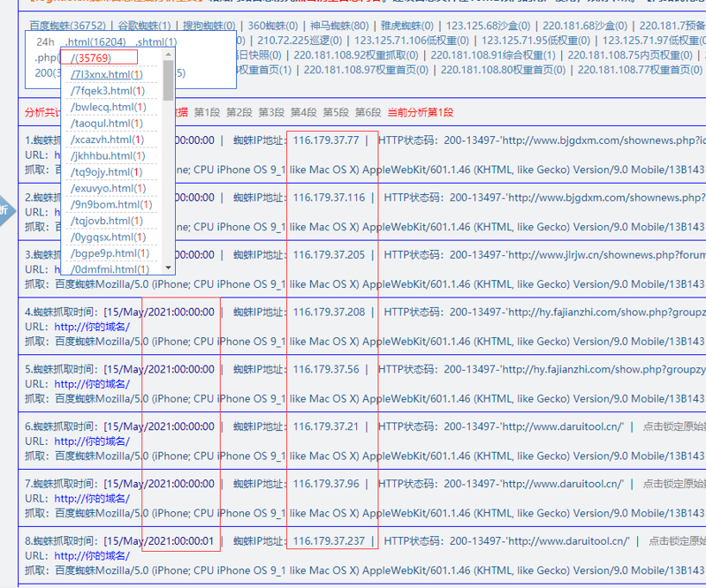This screenshot has width=706, height=588.
Task: Select /9n9bom.html(1) in the list
Action: pos(111,205)
